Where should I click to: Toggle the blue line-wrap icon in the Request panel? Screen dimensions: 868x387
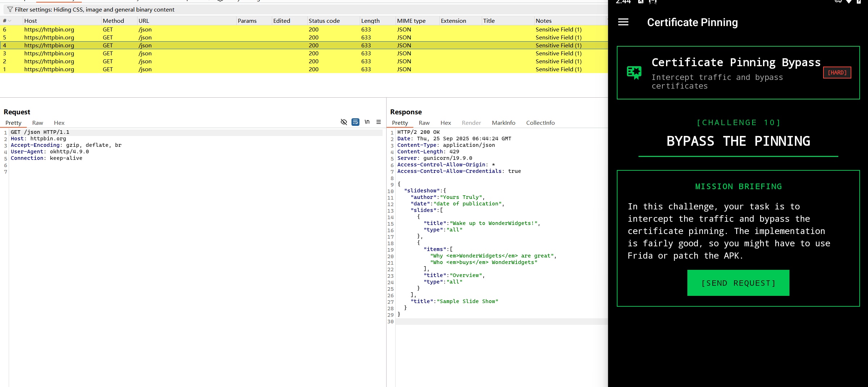pyautogui.click(x=355, y=122)
